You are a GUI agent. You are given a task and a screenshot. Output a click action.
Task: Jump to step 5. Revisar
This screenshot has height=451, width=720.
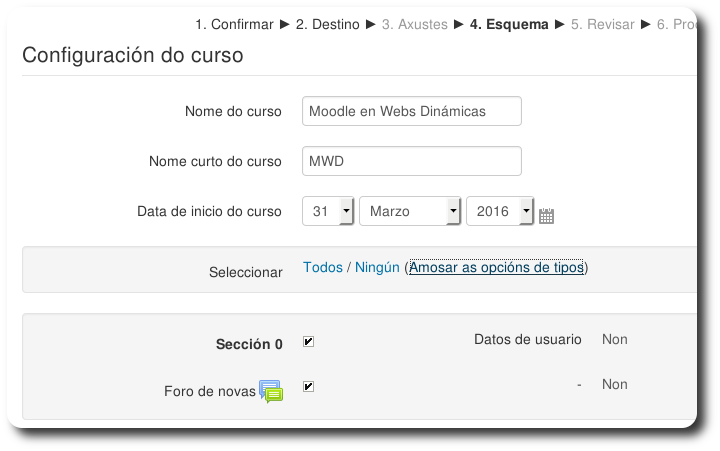point(603,25)
